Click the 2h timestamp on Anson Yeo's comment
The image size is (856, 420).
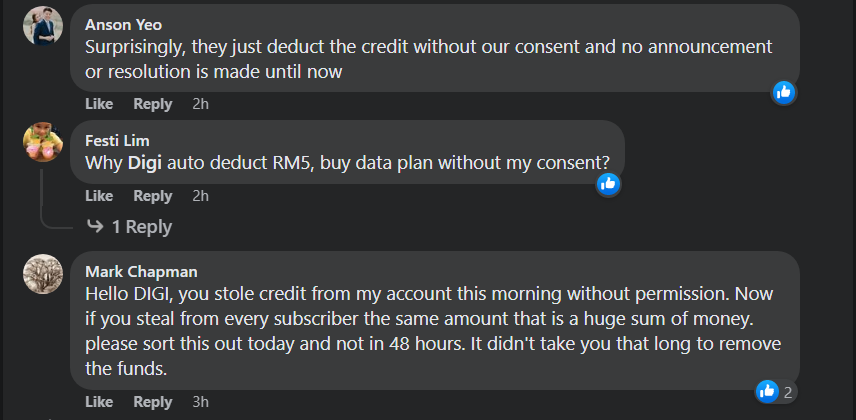[200, 104]
